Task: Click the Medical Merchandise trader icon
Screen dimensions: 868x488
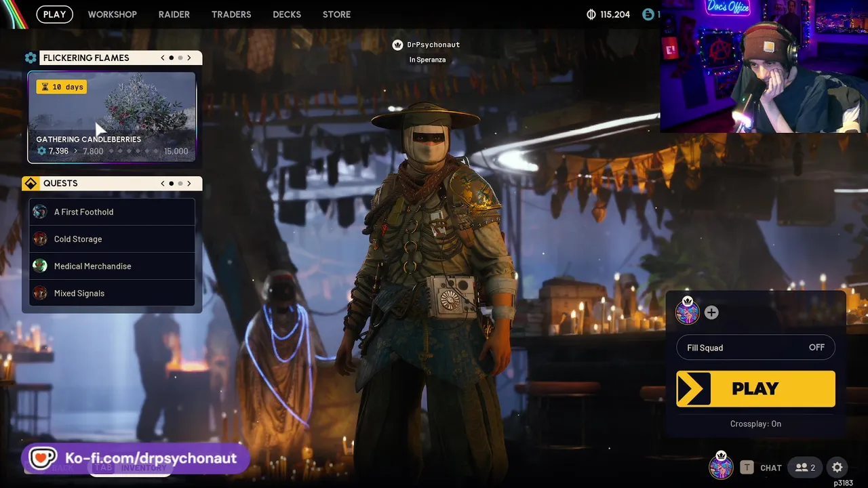Action: 40,266
